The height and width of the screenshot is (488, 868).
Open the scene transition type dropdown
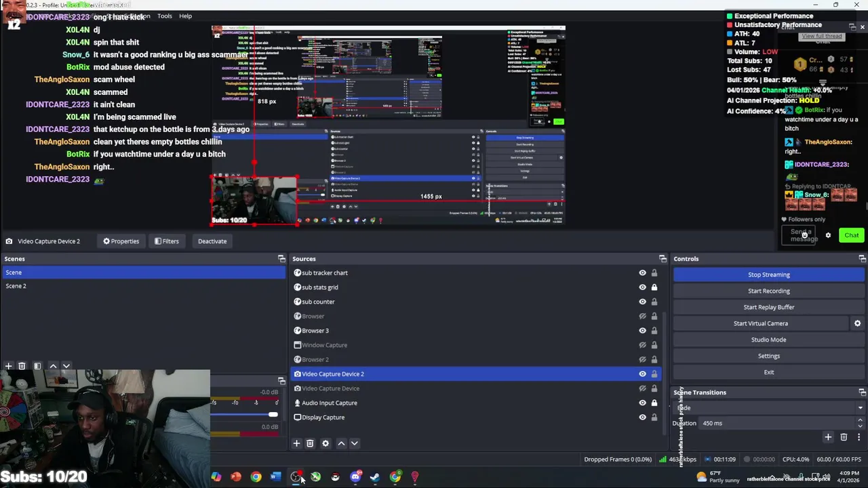(769, 408)
